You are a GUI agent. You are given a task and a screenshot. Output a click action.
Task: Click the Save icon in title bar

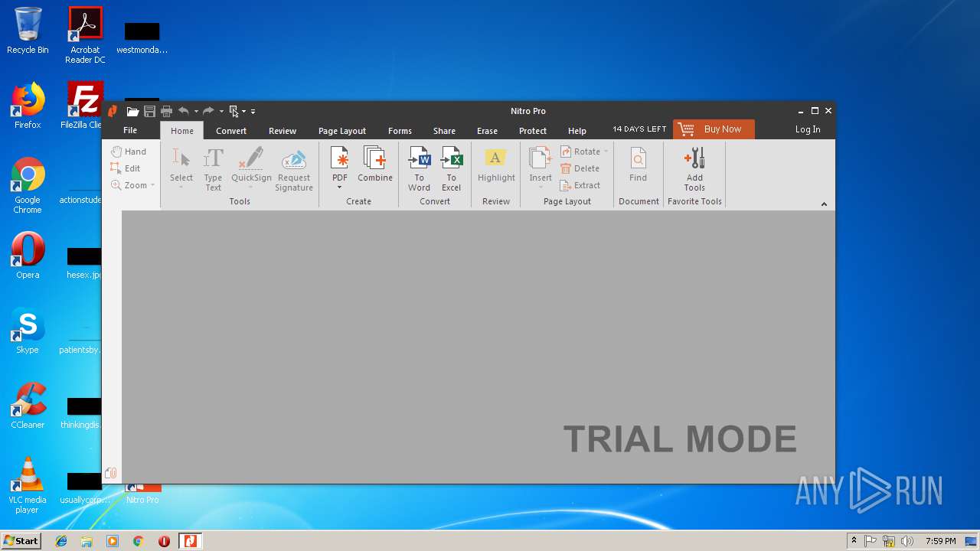[149, 112]
